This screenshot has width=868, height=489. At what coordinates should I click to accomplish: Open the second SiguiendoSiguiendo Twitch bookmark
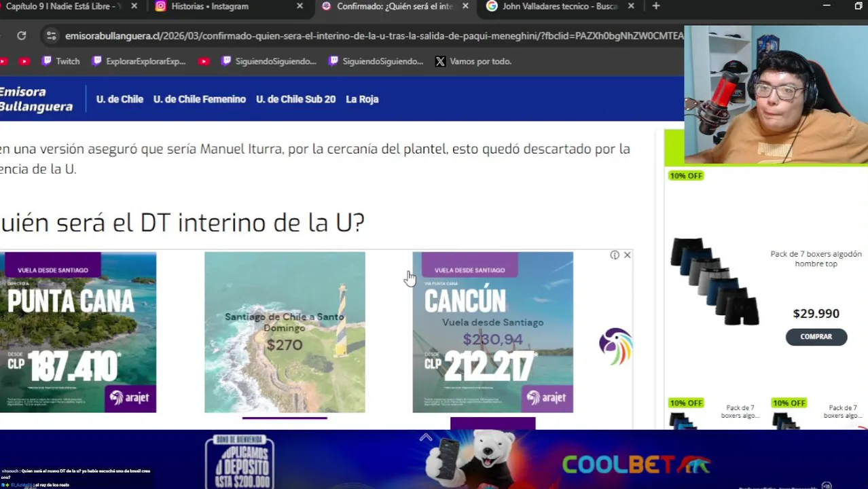[x=376, y=61]
